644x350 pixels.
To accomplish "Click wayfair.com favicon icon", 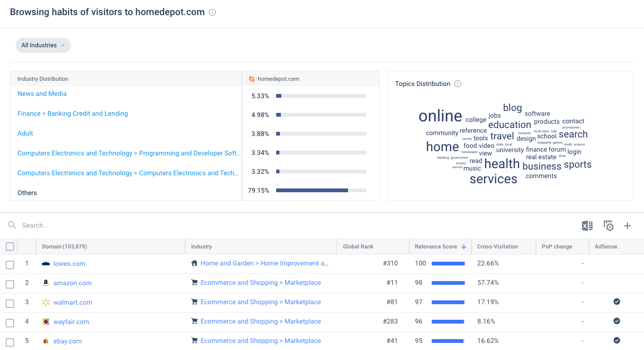I will click(x=46, y=322).
